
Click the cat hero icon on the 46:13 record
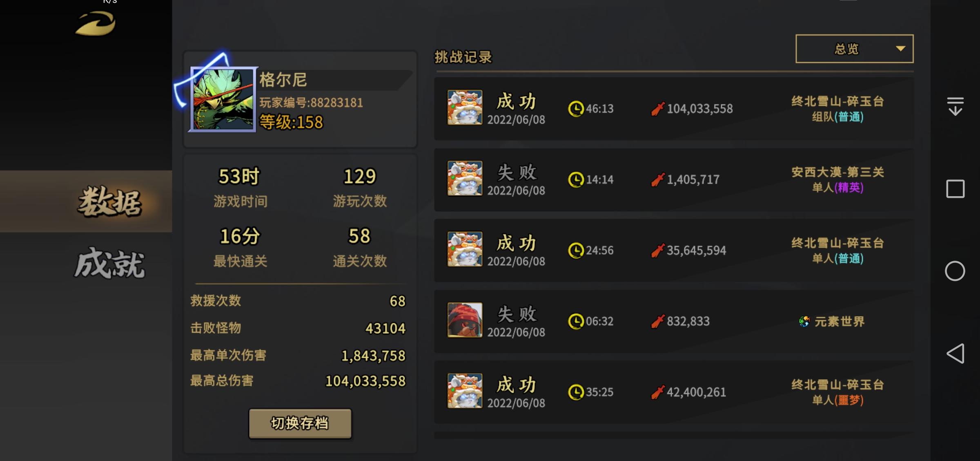[465, 107]
